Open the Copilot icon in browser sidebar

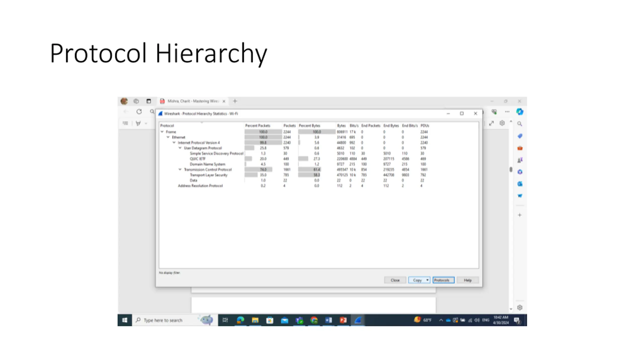pos(520,112)
